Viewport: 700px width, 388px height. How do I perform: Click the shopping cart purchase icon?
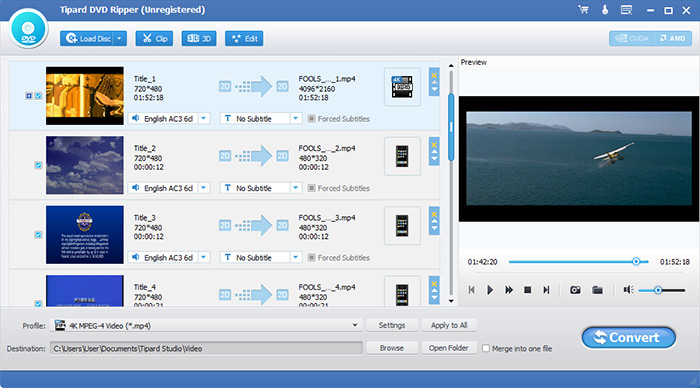[583, 10]
